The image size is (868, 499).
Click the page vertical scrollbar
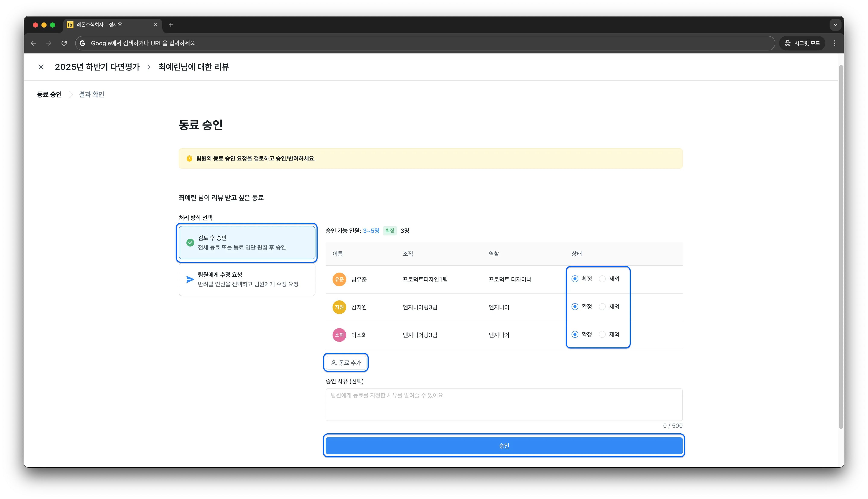[841, 247]
